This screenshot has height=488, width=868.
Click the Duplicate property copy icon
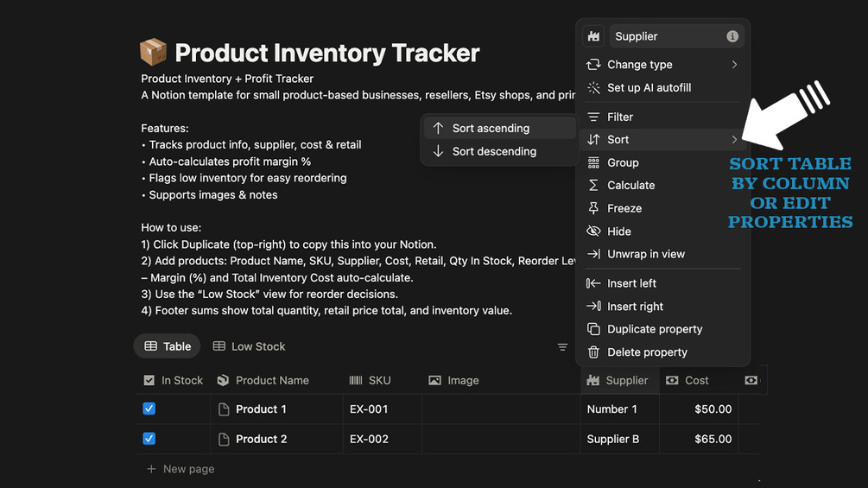pyautogui.click(x=593, y=329)
